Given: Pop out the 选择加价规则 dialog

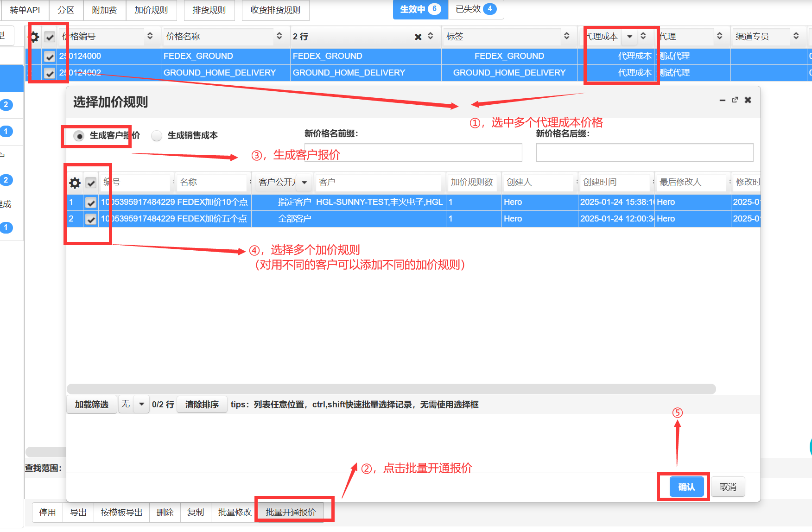Looking at the screenshot, I should (x=735, y=100).
